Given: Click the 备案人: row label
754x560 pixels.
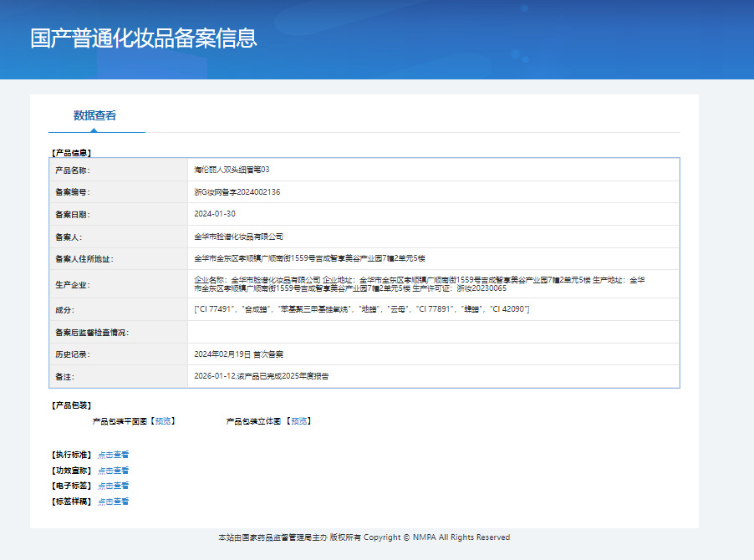Looking at the screenshot, I should [x=69, y=237].
